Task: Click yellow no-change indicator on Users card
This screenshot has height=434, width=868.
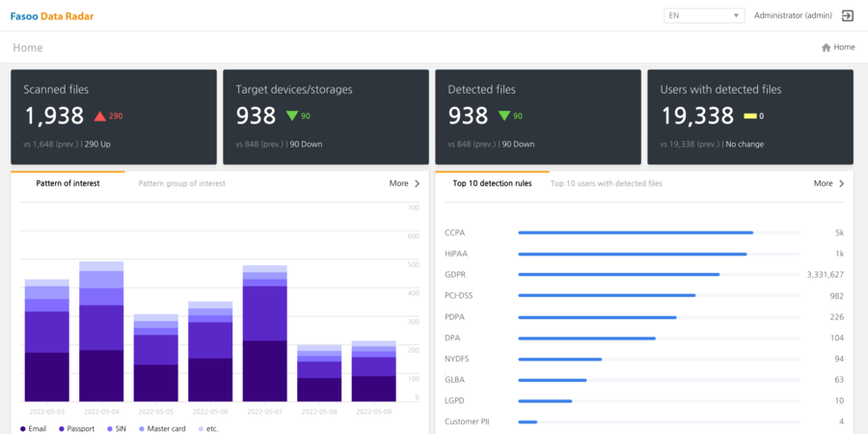Action: [x=749, y=117]
